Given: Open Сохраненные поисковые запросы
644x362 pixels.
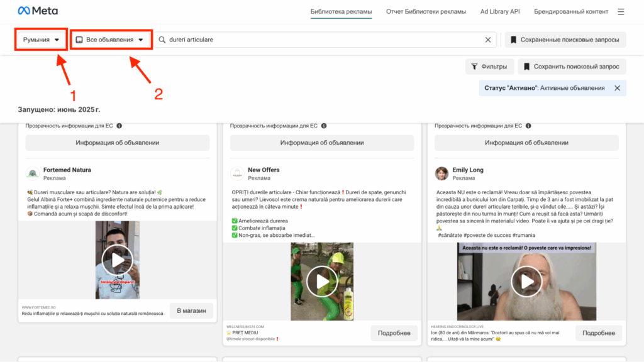Looking at the screenshot, I should pyautogui.click(x=565, y=40).
